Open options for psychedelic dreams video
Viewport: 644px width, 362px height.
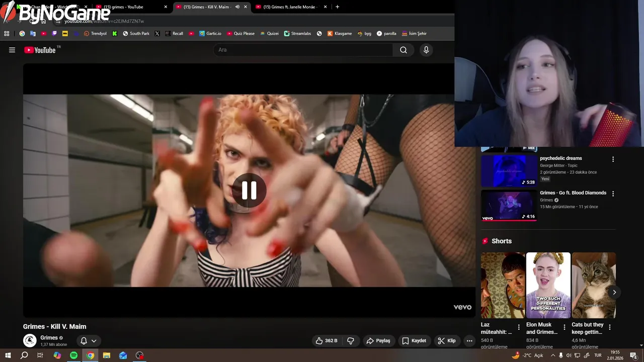point(613,159)
